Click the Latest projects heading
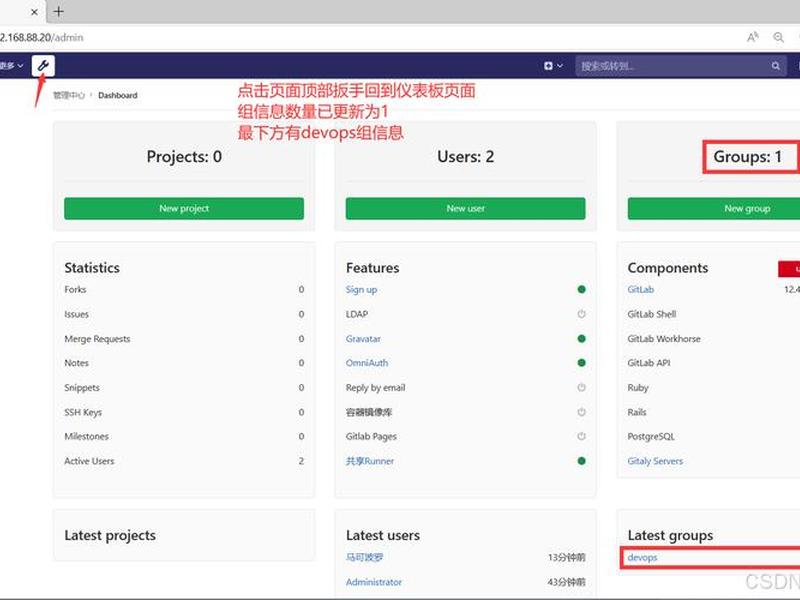800x600 pixels. (x=110, y=535)
